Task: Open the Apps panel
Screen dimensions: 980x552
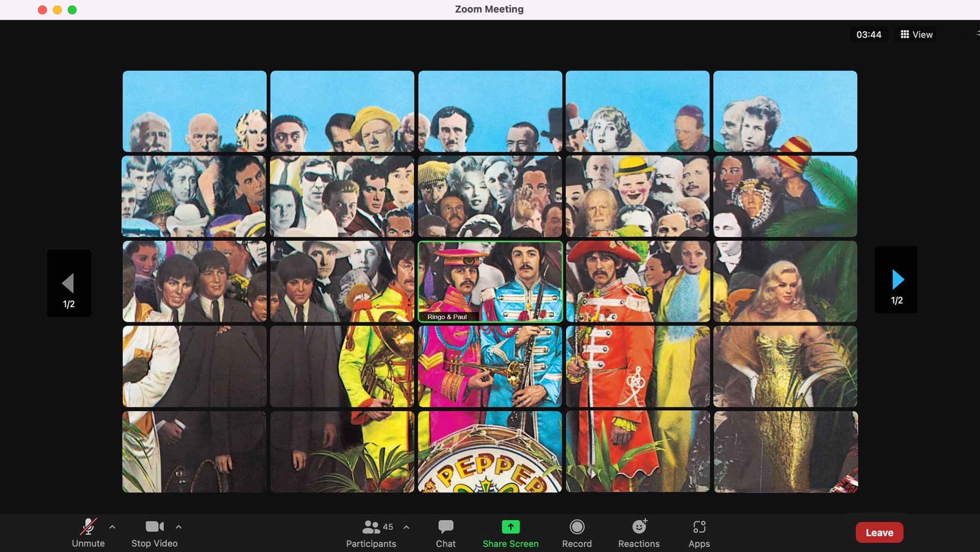Action: 699,533
